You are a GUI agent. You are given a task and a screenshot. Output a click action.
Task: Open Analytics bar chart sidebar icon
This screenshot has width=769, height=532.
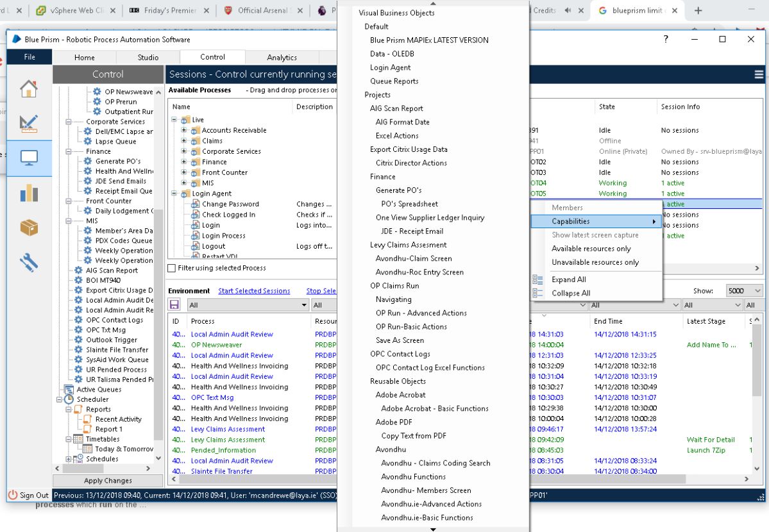point(29,193)
